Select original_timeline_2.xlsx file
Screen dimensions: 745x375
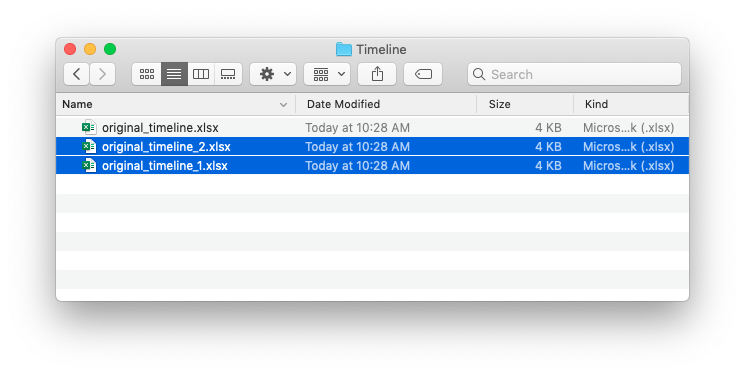372,146
